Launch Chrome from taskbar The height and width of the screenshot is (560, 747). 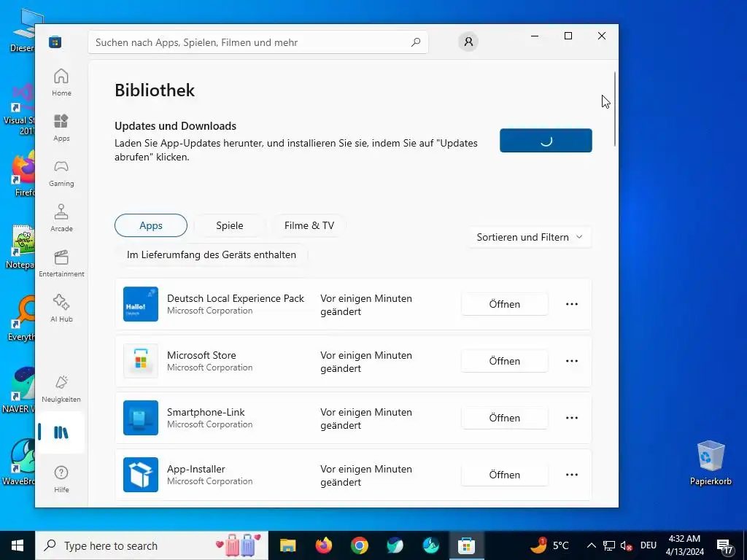[359, 545]
